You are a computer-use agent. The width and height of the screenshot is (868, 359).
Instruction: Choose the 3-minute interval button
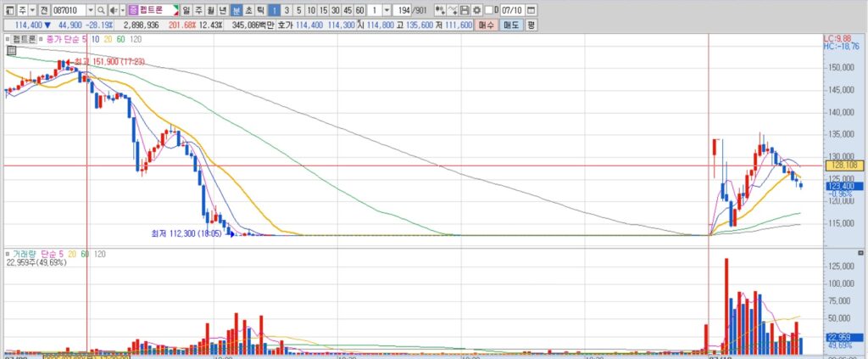287,10
